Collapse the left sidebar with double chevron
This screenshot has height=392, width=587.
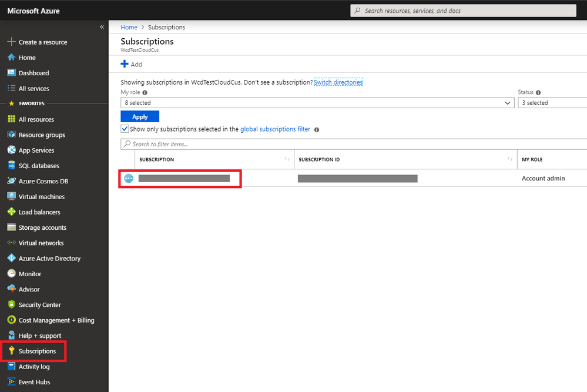pos(102,27)
